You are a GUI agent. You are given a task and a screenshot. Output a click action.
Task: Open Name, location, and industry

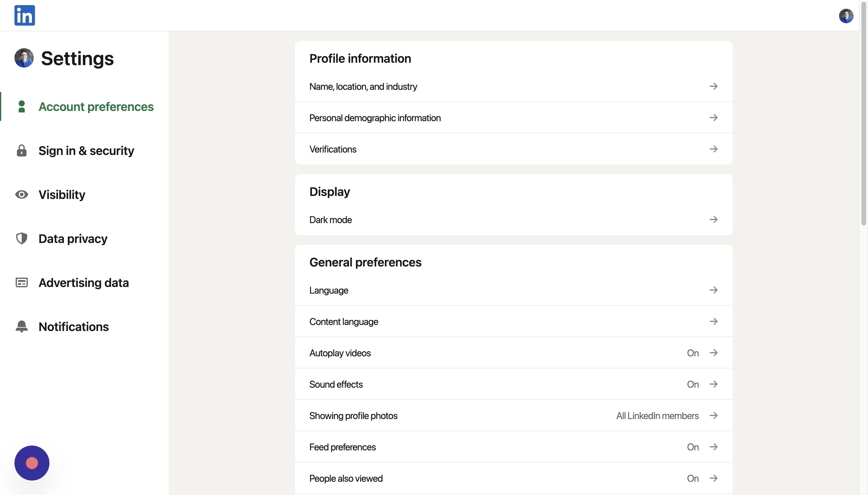(x=363, y=87)
